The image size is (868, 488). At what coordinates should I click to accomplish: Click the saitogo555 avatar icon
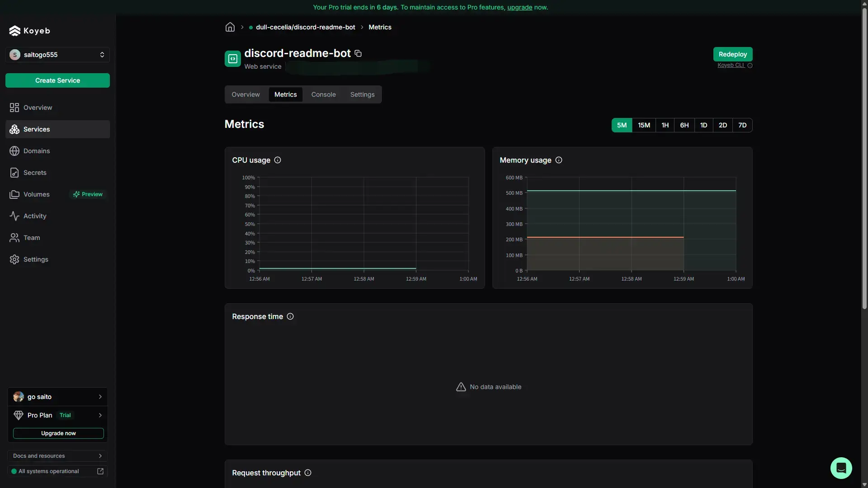pos(15,55)
